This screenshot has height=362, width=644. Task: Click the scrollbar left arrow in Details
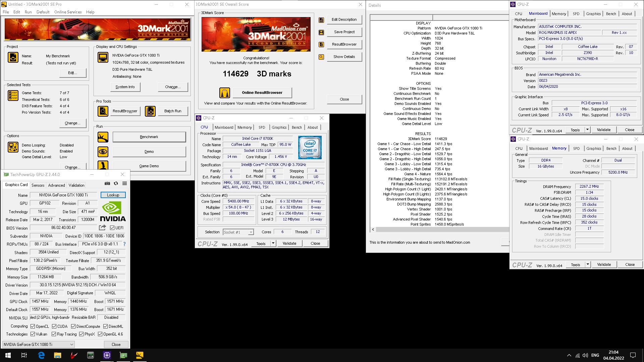pyautogui.click(x=373, y=230)
